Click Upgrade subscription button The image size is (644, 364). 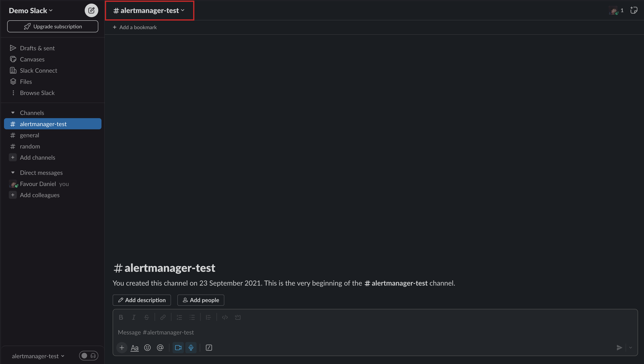(53, 27)
